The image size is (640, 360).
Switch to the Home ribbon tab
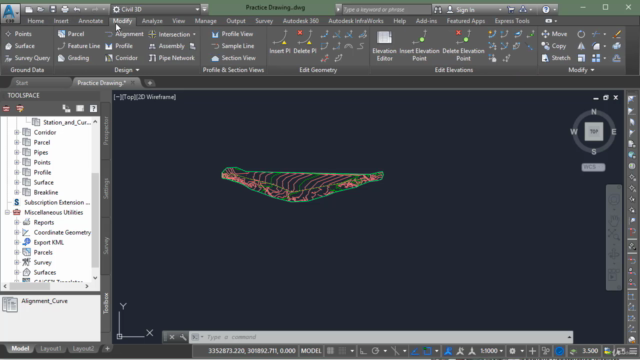36,21
